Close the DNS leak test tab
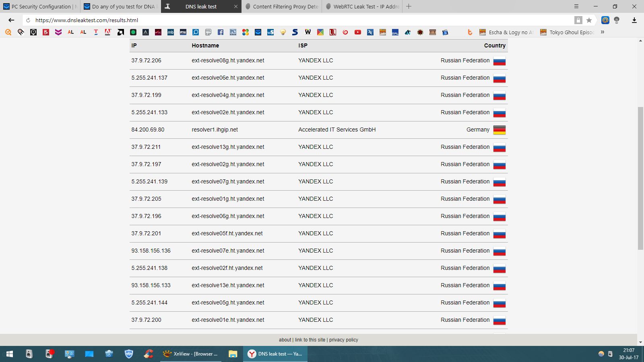The width and height of the screenshot is (644, 362). click(236, 6)
